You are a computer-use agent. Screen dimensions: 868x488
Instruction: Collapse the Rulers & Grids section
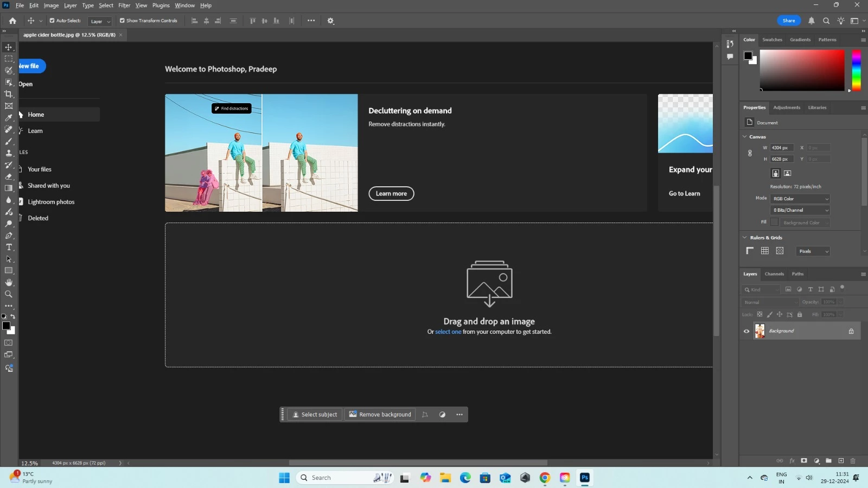point(745,238)
